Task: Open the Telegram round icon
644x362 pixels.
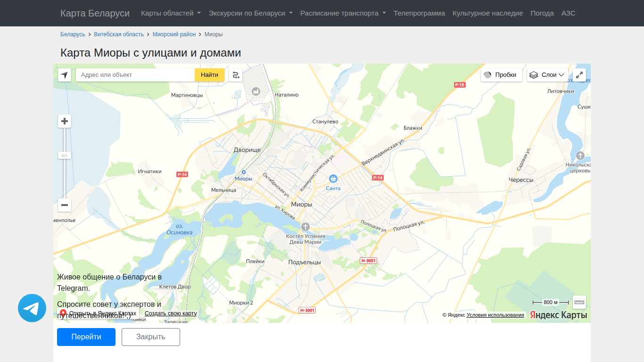Action: click(32, 308)
